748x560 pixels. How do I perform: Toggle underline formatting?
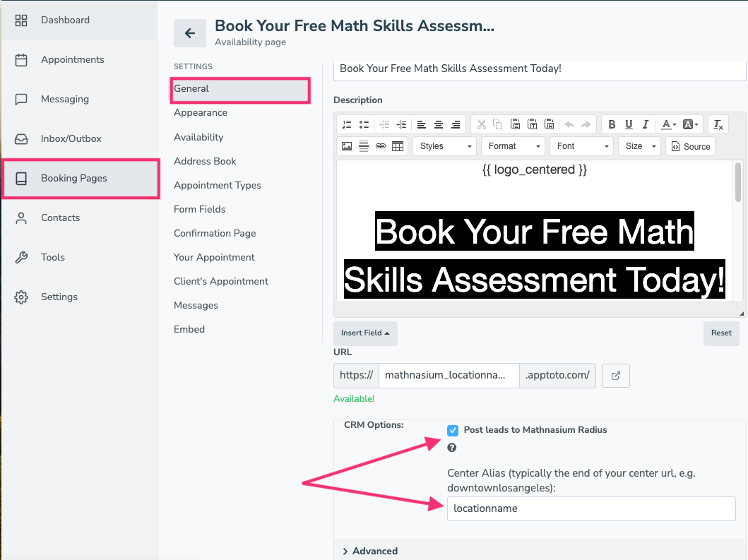pos(629,124)
